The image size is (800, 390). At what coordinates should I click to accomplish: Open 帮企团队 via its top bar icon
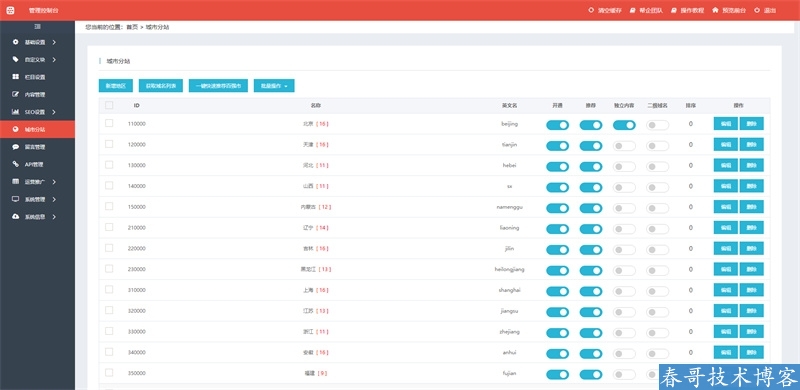click(633, 10)
